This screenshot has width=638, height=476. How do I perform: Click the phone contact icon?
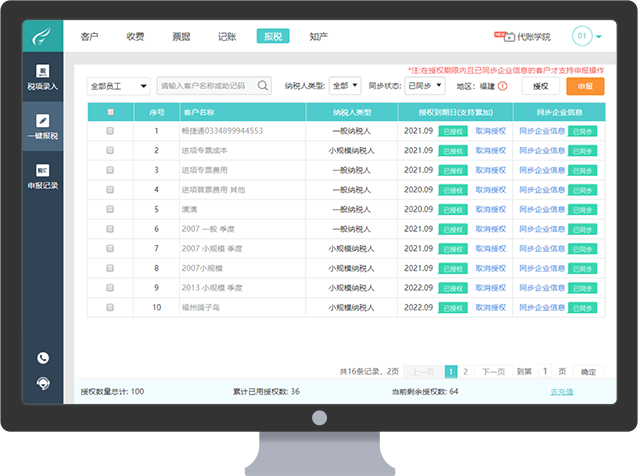(x=43, y=358)
